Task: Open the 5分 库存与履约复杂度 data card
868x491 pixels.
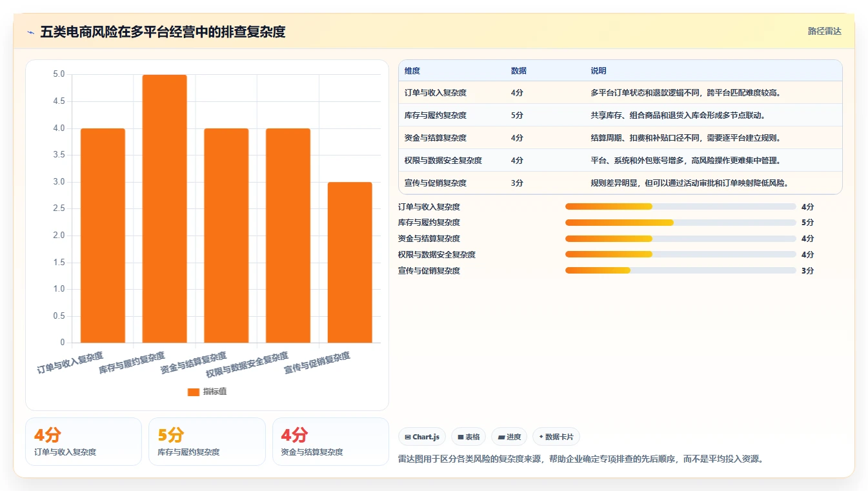Action: pos(207,441)
